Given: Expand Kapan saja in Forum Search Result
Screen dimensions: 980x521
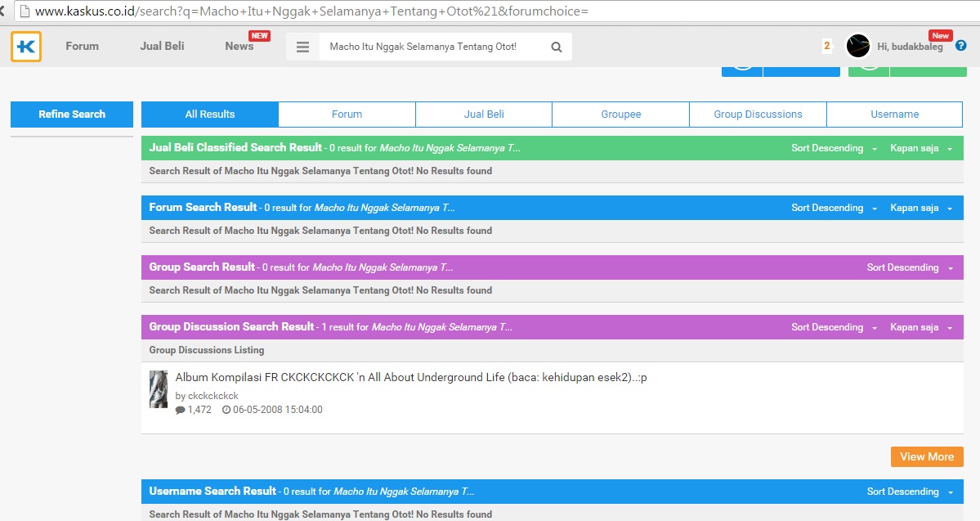Looking at the screenshot, I should [x=921, y=208].
